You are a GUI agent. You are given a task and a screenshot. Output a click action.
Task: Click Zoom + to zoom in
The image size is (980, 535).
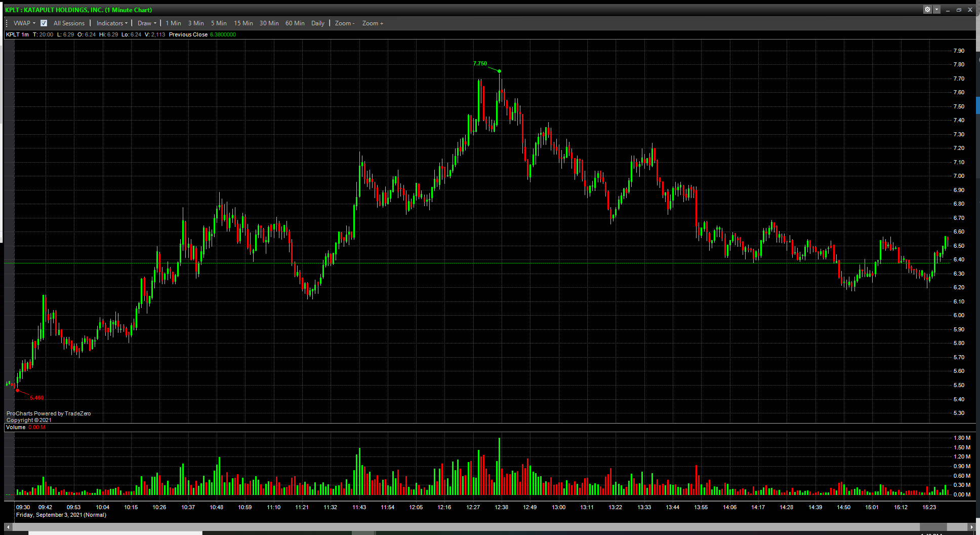coord(373,23)
